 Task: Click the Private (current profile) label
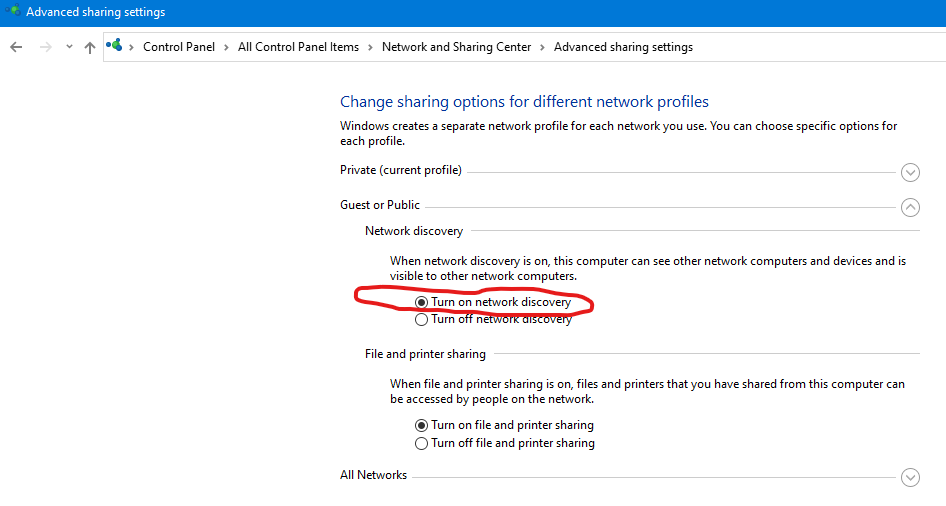(x=401, y=170)
